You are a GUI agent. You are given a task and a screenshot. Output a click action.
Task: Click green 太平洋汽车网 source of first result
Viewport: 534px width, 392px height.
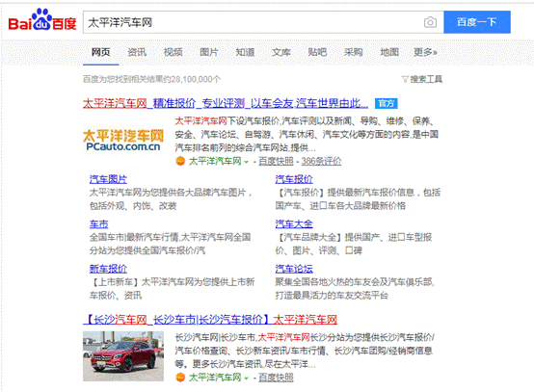click(x=215, y=161)
